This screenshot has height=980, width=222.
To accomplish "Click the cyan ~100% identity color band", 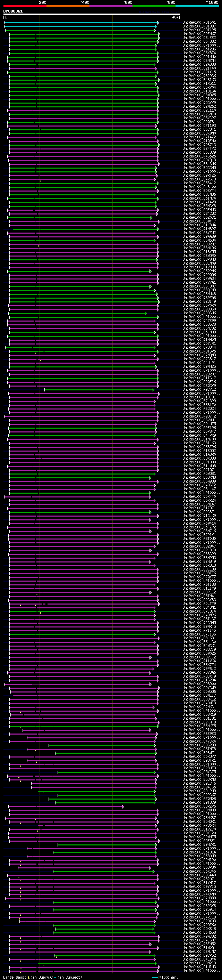I will click(197, 6).
